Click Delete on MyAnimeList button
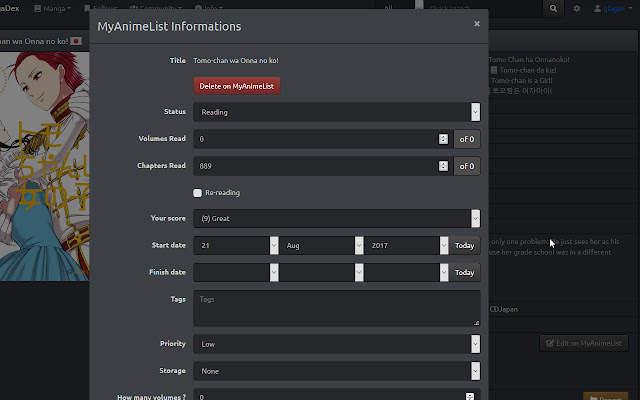The width and height of the screenshot is (640, 400). (237, 86)
